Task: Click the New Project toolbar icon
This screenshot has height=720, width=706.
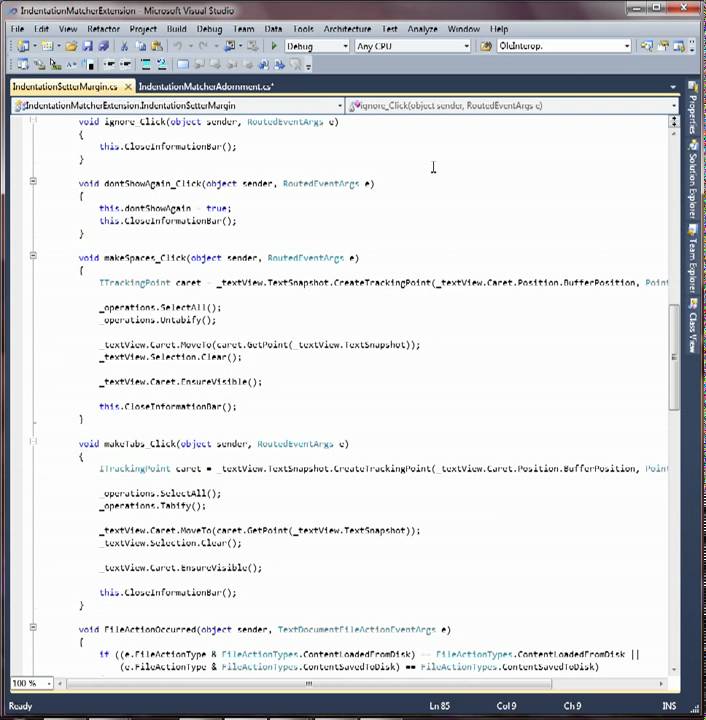Action: tap(23, 46)
